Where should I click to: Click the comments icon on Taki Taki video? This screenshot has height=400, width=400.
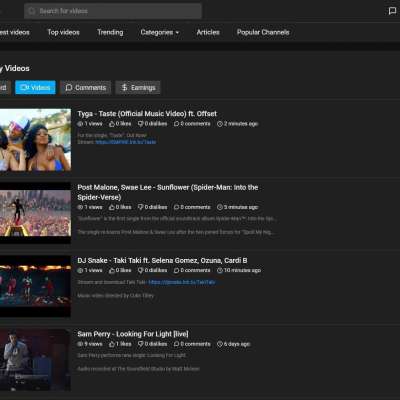click(177, 270)
